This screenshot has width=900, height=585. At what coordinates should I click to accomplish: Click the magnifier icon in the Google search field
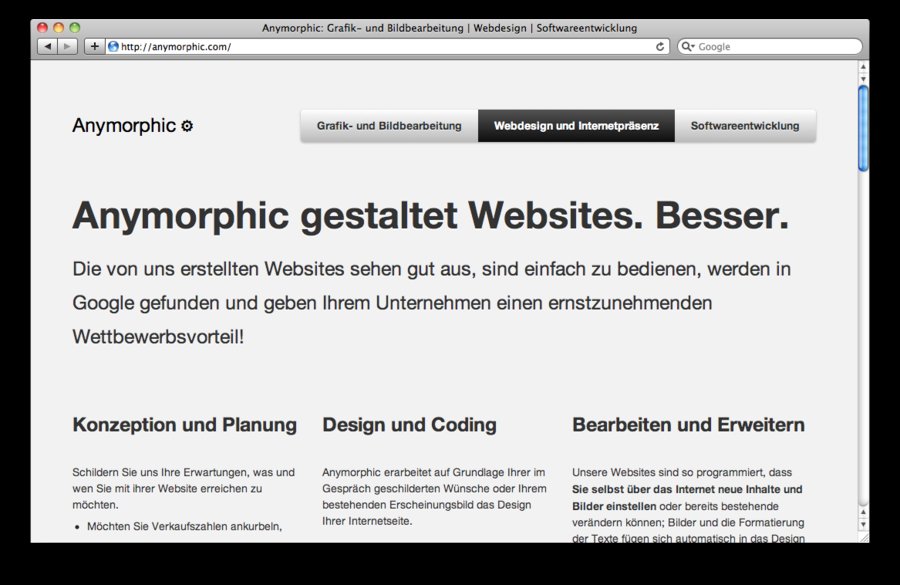685,46
